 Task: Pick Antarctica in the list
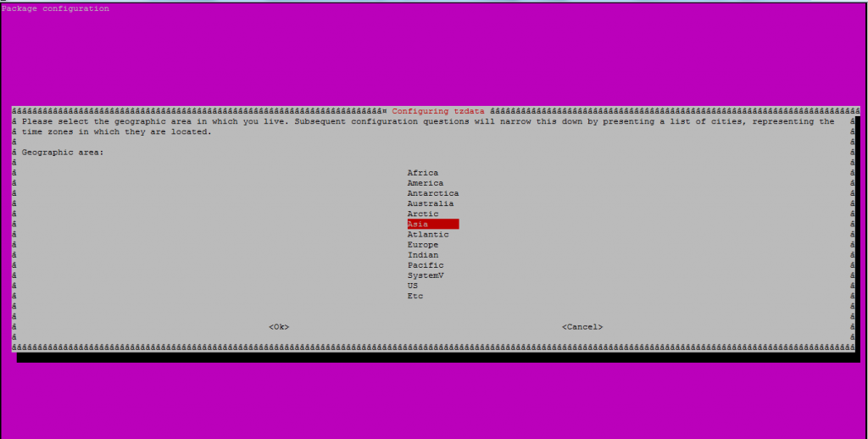(x=433, y=193)
